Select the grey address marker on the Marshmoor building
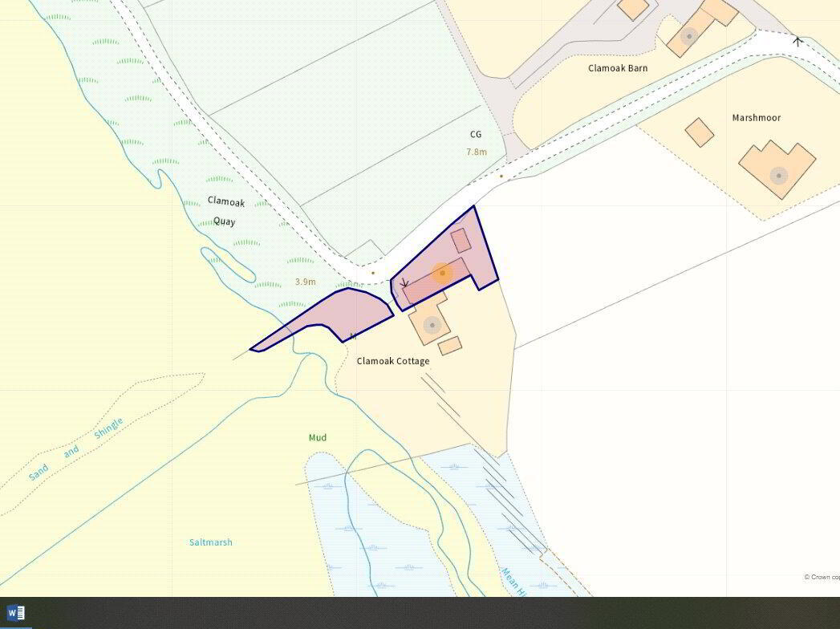Screen dimensions: 840x629 coord(778,176)
